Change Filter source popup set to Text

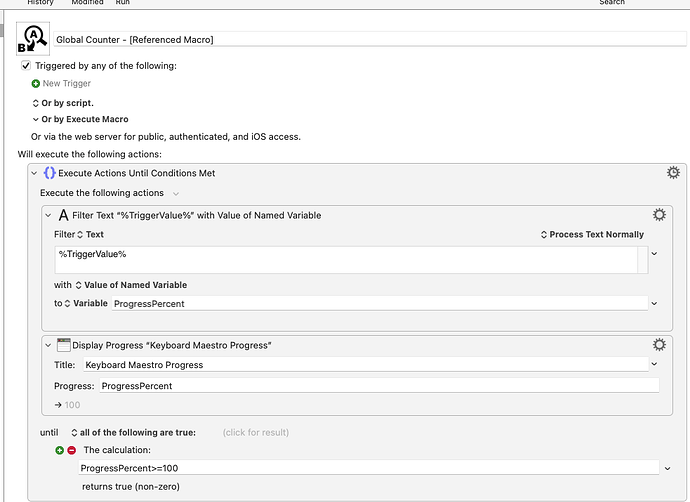point(90,235)
